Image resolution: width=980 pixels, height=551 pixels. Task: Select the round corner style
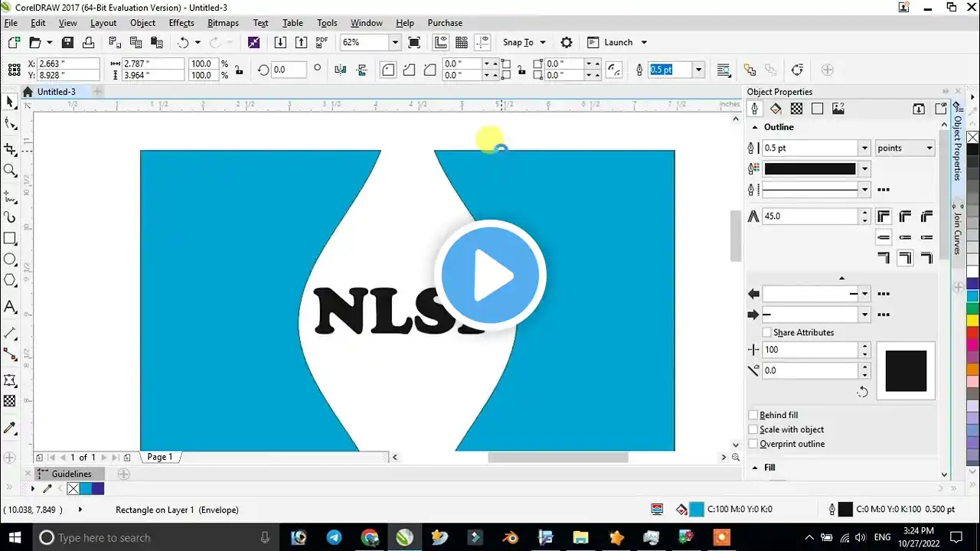(x=388, y=70)
